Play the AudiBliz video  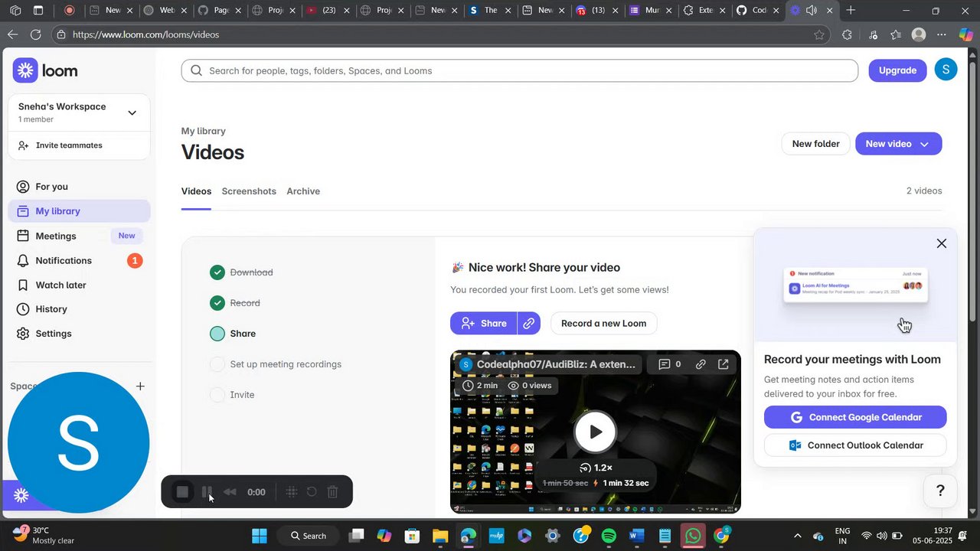595,432
